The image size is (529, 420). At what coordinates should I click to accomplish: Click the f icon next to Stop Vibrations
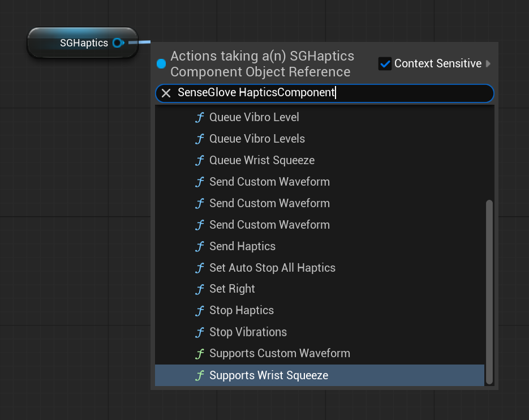click(x=199, y=332)
